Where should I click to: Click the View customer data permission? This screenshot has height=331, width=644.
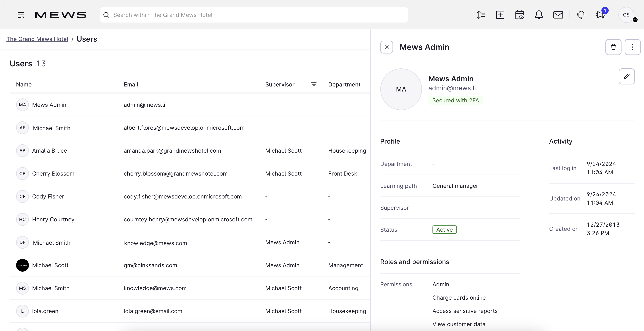click(x=459, y=324)
